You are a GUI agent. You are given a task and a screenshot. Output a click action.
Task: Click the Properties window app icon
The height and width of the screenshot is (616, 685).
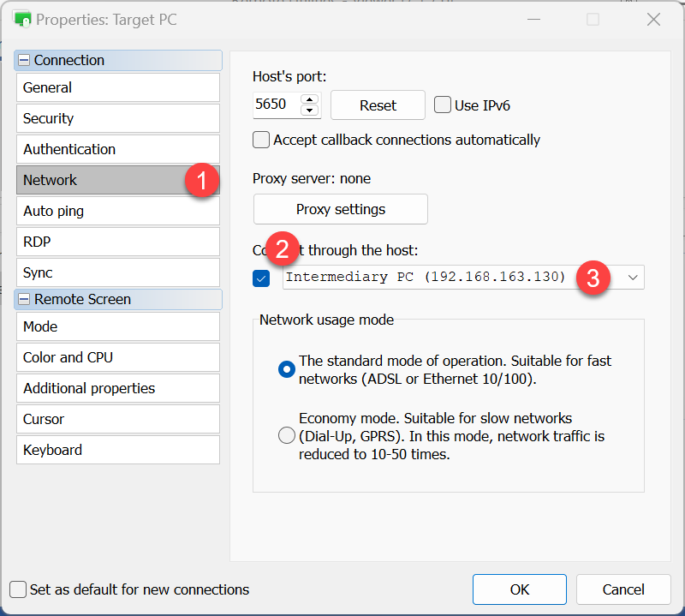(22, 19)
